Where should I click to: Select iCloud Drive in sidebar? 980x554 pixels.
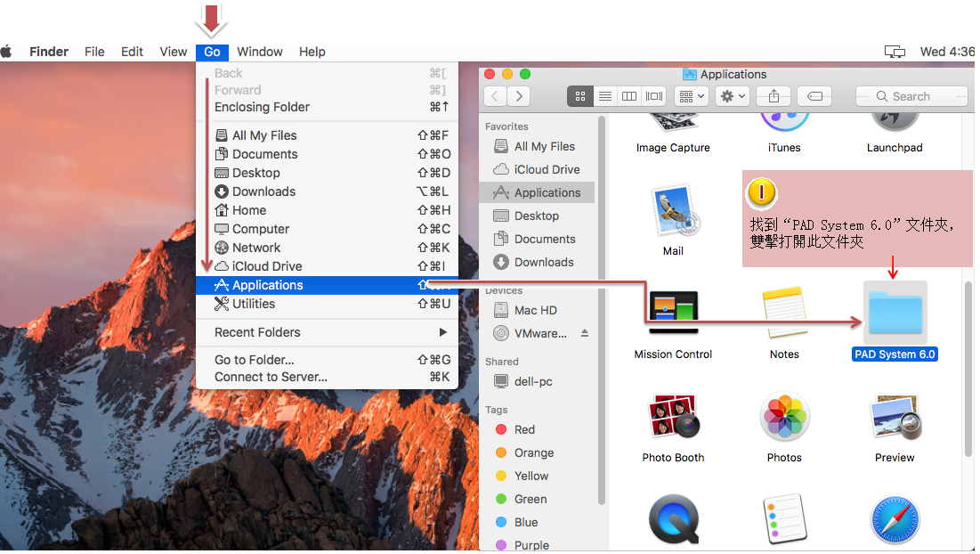coord(538,169)
